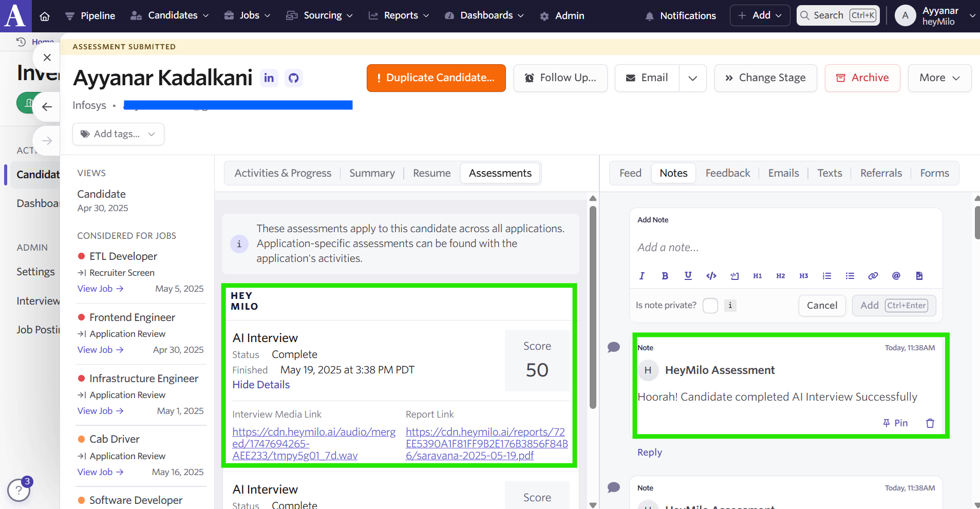The height and width of the screenshot is (509, 980).
Task: Delete the HeyMilo Assessment note
Action: (930, 423)
